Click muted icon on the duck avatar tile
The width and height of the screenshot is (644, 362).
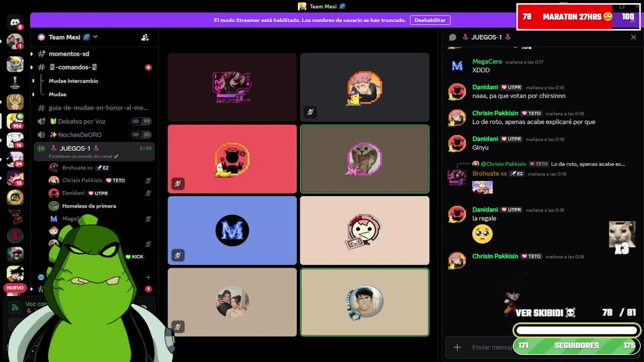pyautogui.click(x=310, y=112)
